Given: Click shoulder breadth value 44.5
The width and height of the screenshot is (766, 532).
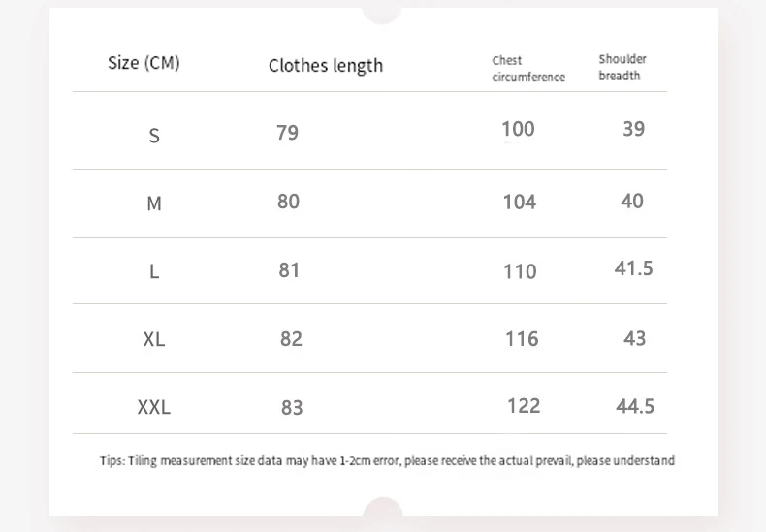Looking at the screenshot, I should [x=635, y=406].
